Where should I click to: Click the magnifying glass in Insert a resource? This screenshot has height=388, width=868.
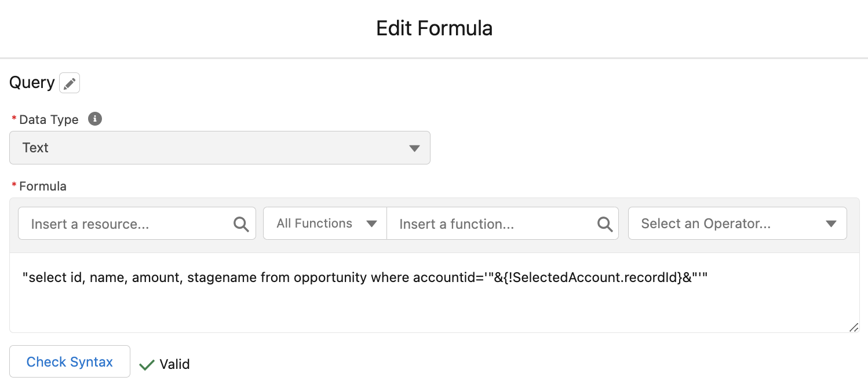(x=240, y=224)
